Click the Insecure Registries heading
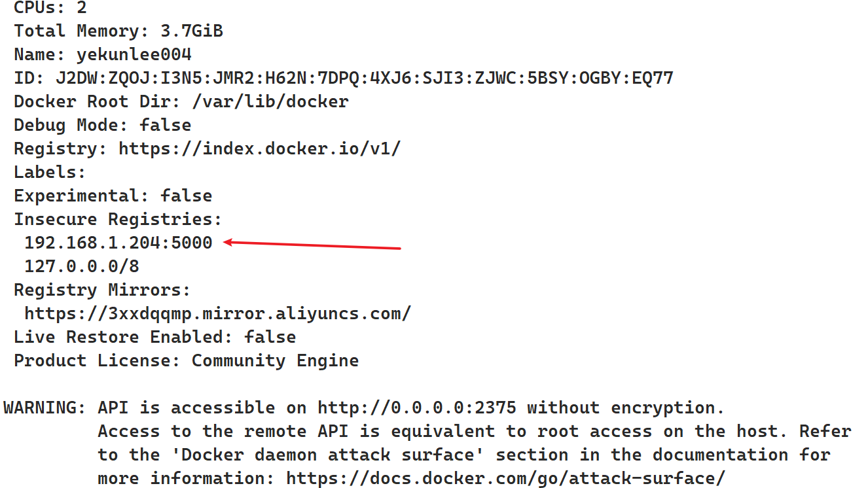 118,219
